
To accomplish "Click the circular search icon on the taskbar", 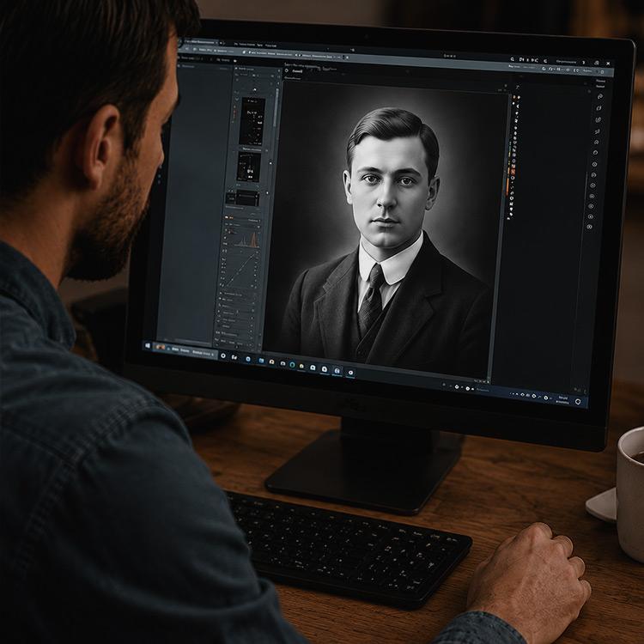I will coord(223,355).
